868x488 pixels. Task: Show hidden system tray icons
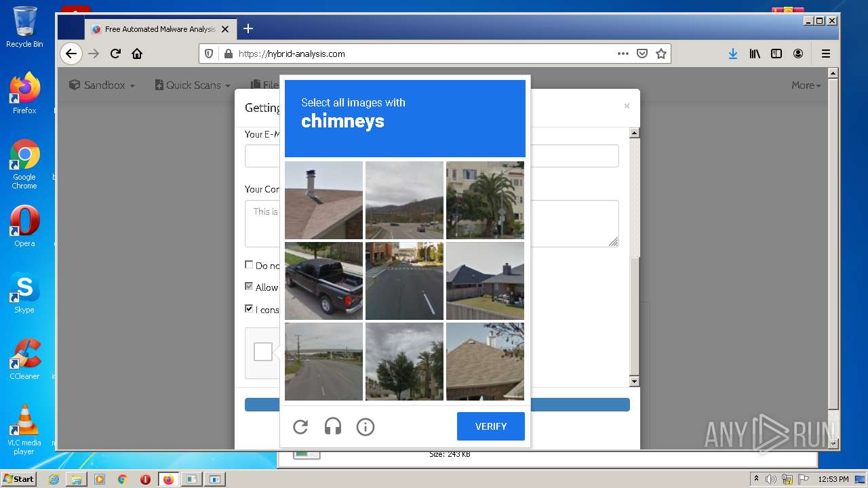(x=756, y=479)
